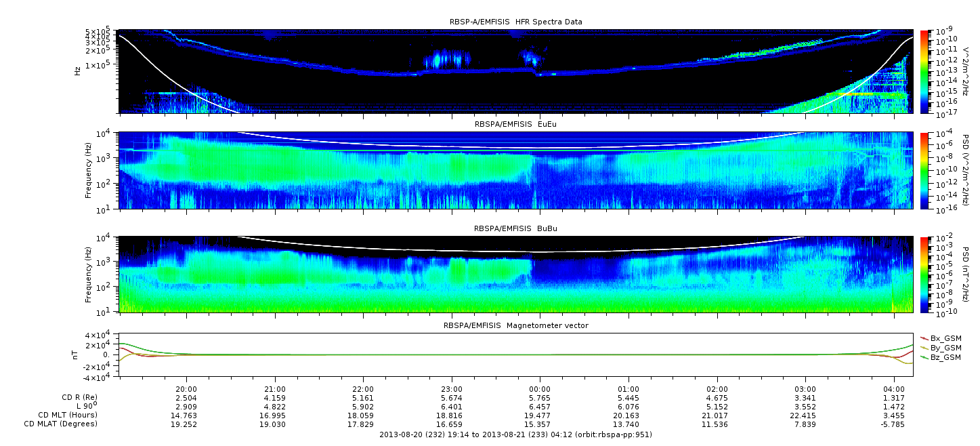Click the date range and orbit footer text
980x446 pixels.
coord(515,434)
